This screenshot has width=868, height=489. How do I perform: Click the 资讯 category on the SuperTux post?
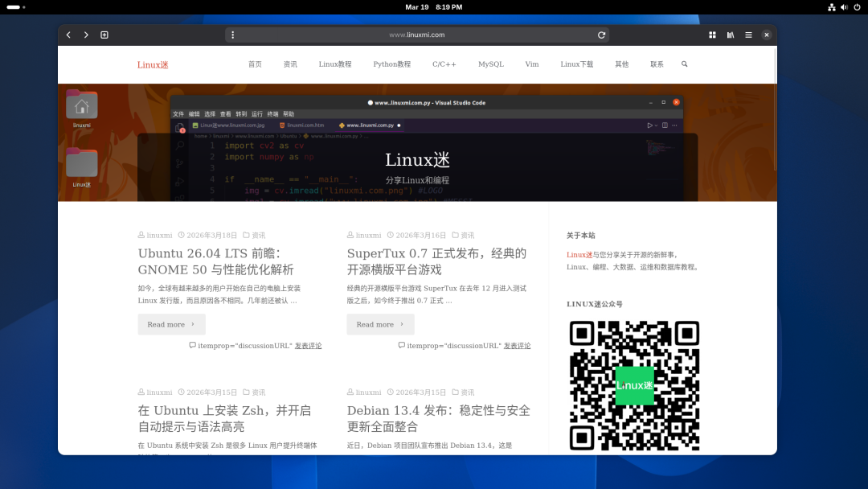click(x=468, y=236)
